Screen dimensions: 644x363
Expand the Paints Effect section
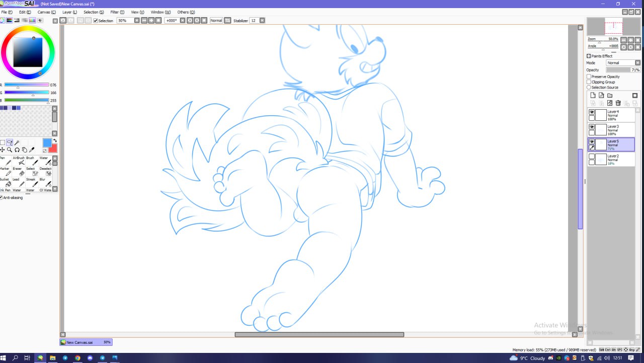(x=589, y=56)
